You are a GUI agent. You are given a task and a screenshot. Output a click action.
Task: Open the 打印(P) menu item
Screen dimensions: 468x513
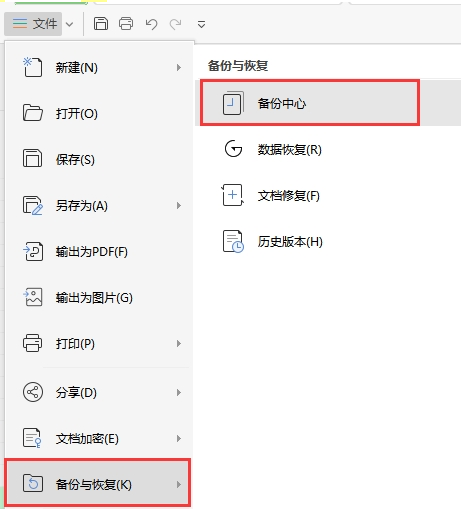click(99, 344)
